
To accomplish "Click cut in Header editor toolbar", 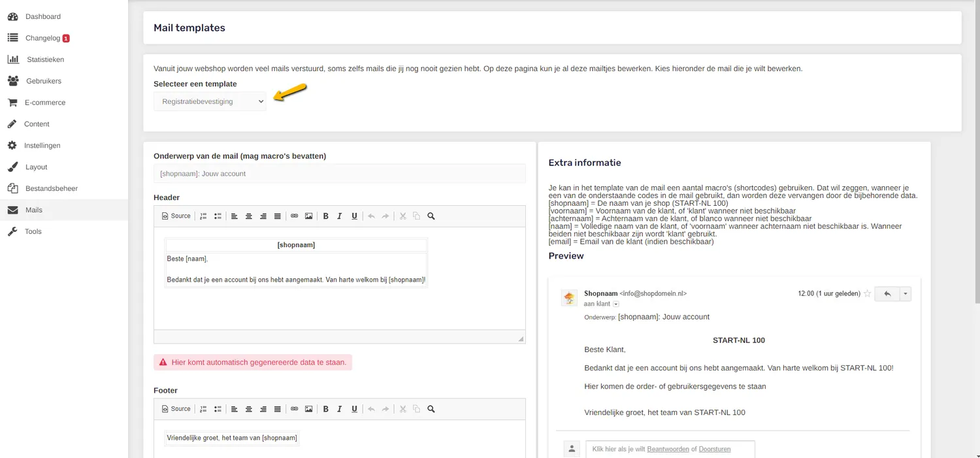I will [402, 216].
